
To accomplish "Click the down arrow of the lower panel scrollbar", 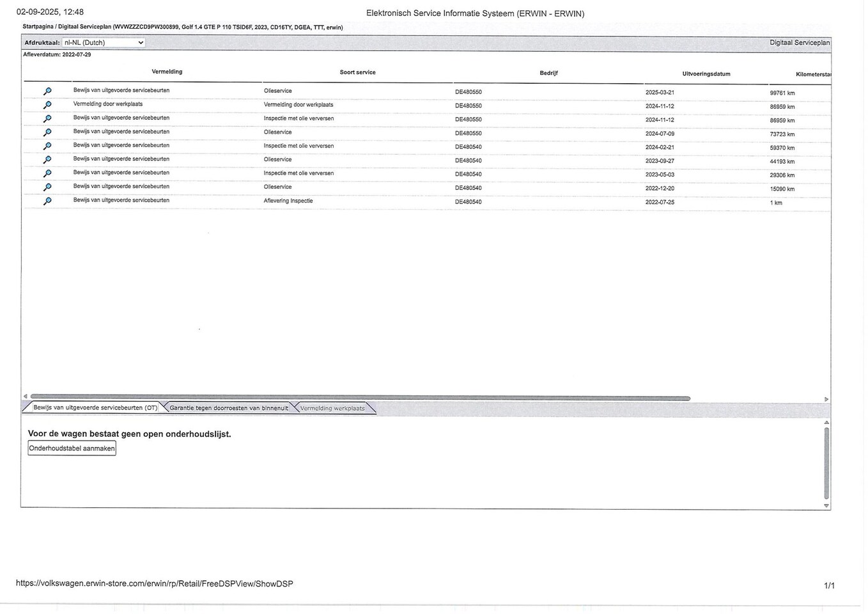I will coord(826,506).
